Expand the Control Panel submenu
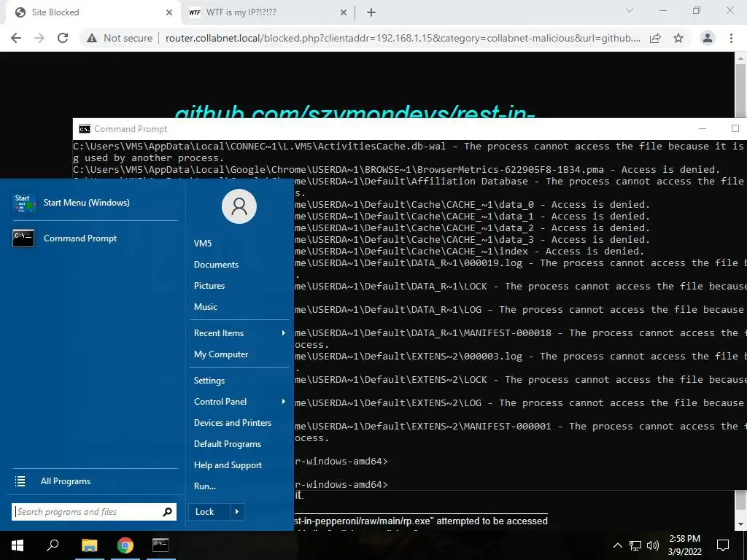The width and height of the screenshot is (747, 560). [x=239, y=402]
